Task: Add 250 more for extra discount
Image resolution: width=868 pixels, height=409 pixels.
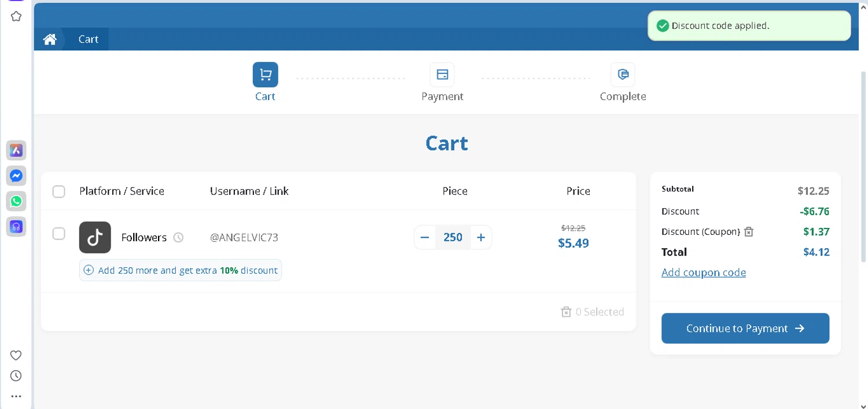Action: click(181, 270)
